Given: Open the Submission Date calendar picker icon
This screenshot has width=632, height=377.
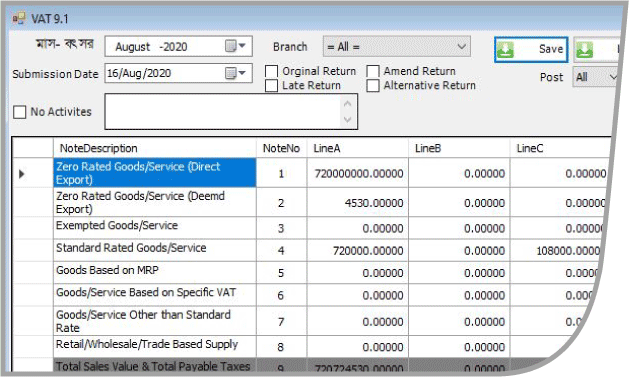Looking at the screenshot, I should click(x=231, y=73).
